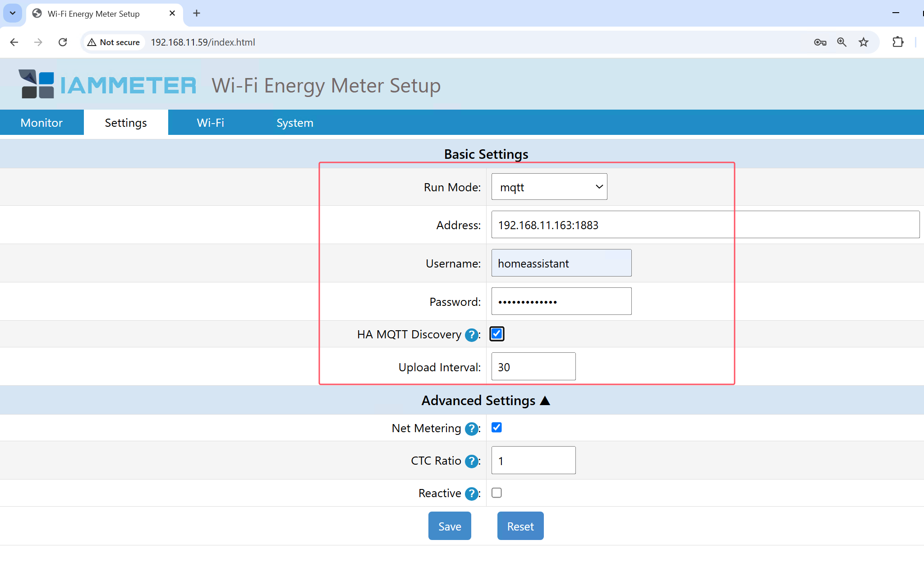
Task: Close the Wi-Fi Energy Meter Setup tab
Action: click(172, 14)
